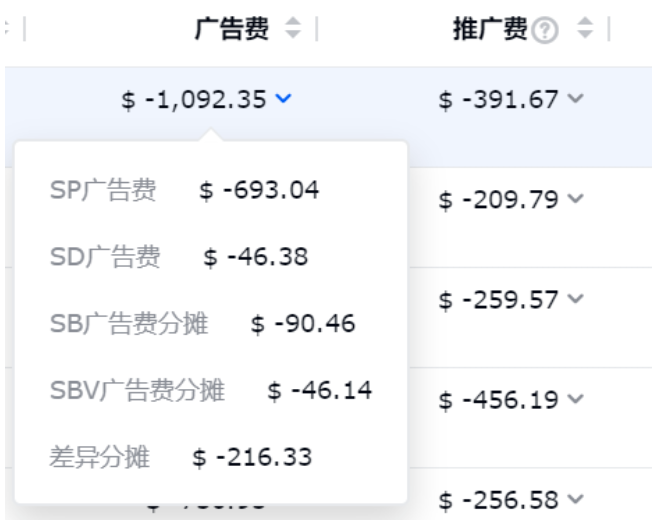Expand the $ -259.57 breakdown chevron

(575, 298)
